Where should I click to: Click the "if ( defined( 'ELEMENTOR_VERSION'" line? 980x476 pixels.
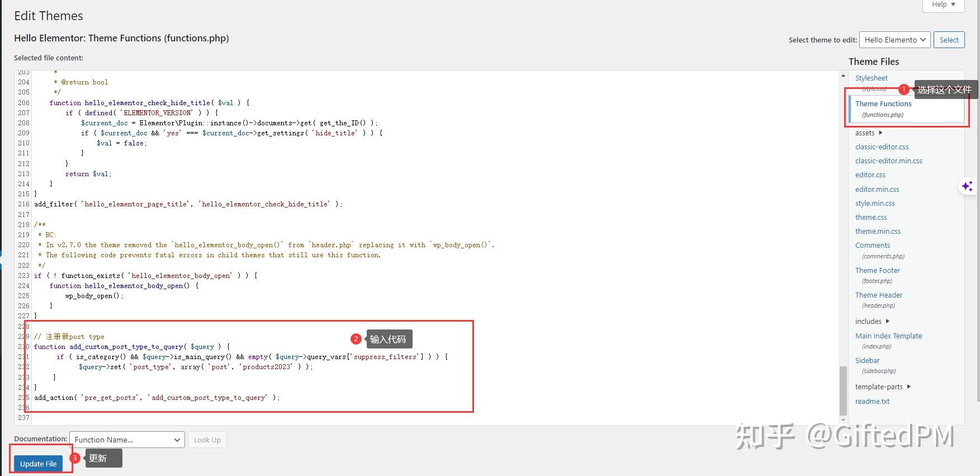tap(141, 113)
